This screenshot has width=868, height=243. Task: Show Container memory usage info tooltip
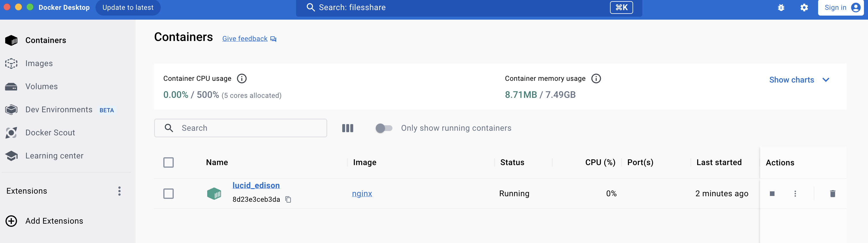pyautogui.click(x=596, y=78)
